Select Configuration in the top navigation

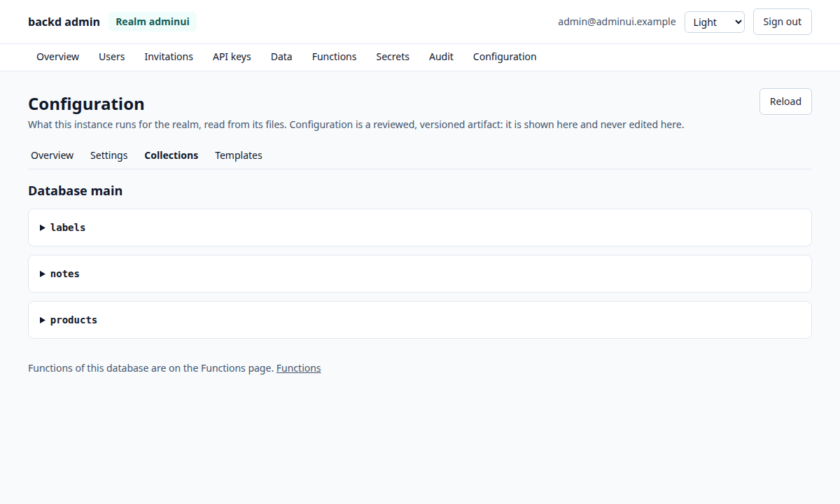click(x=505, y=57)
